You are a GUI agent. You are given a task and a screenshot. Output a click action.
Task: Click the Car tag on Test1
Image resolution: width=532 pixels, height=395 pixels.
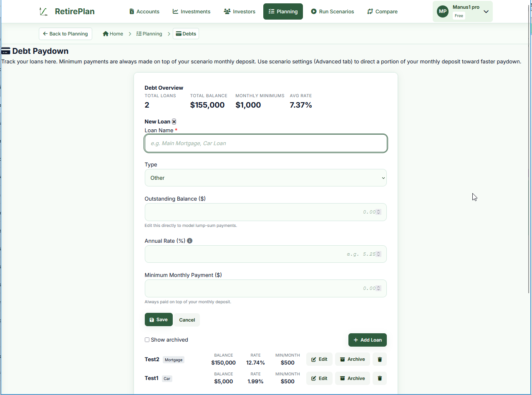tap(167, 379)
